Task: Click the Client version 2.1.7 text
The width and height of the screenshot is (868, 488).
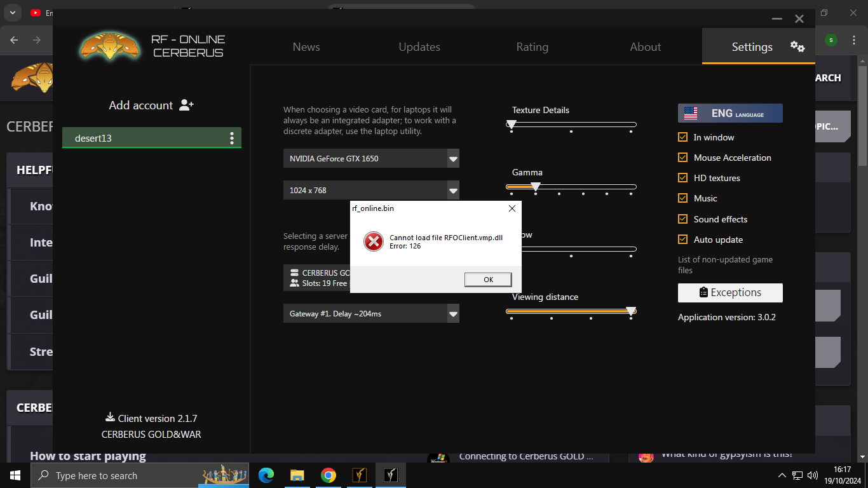Action: coord(158,418)
